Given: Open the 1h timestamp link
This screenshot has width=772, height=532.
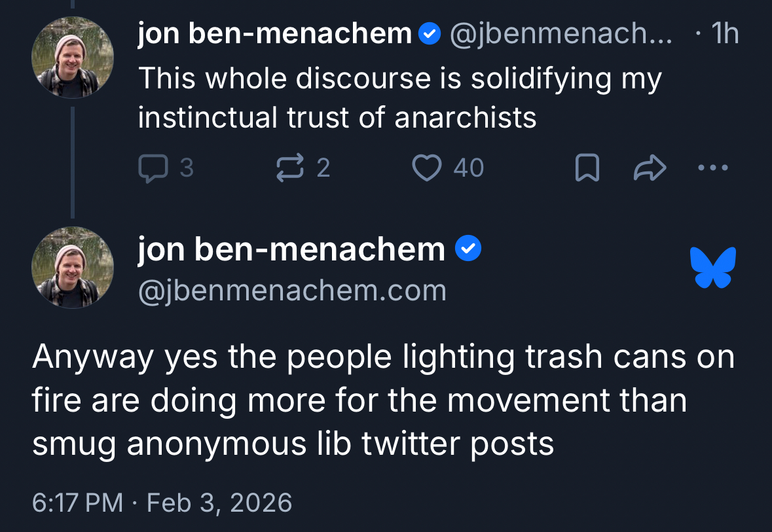Looking at the screenshot, I should pyautogui.click(x=724, y=34).
